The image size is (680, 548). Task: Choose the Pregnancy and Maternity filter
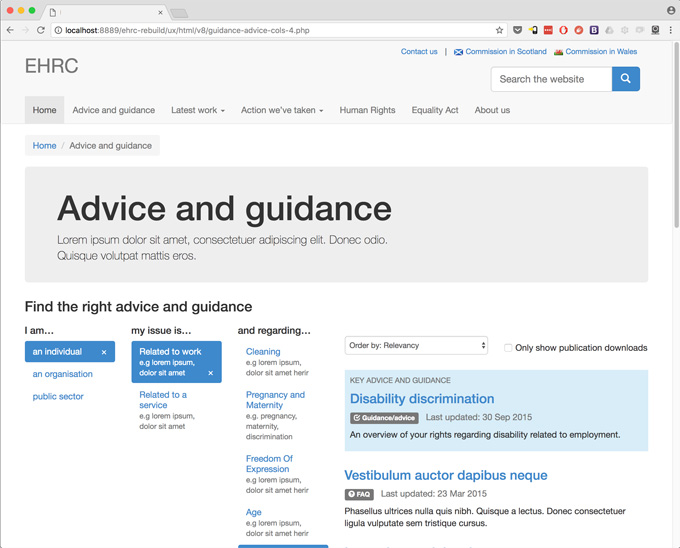[275, 400]
